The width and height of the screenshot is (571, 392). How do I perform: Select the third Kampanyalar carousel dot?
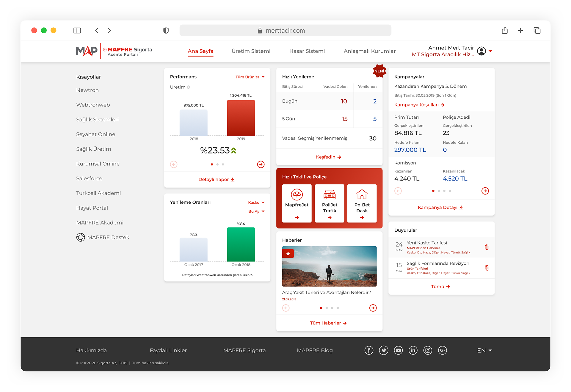click(444, 191)
